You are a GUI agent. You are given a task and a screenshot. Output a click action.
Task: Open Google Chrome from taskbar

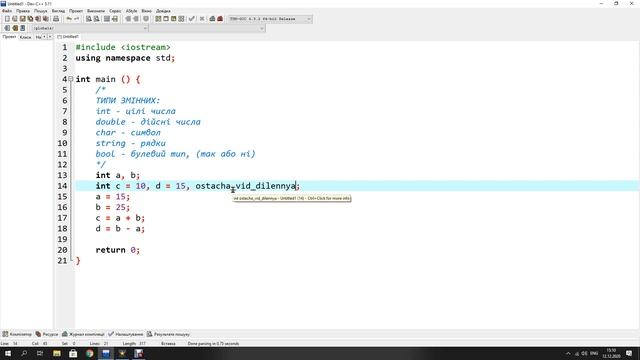pyautogui.click(x=89, y=353)
